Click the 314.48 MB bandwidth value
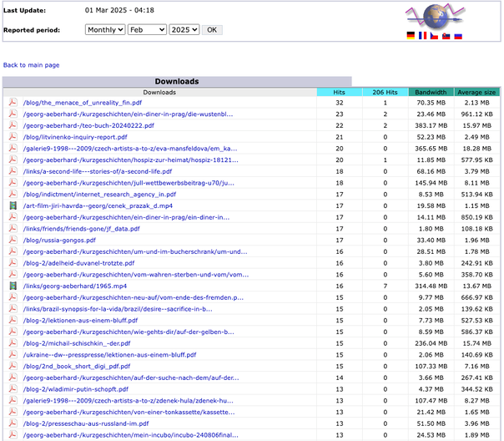This screenshot has height=441, width=504. (x=431, y=286)
